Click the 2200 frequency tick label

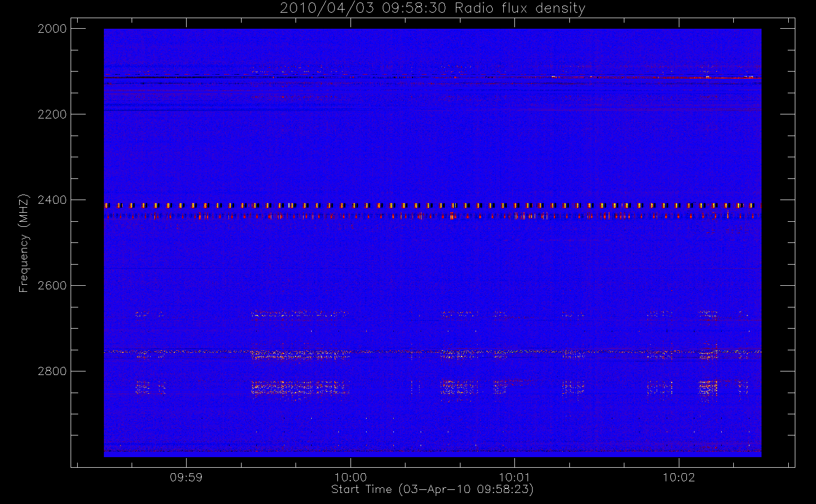[x=52, y=114]
